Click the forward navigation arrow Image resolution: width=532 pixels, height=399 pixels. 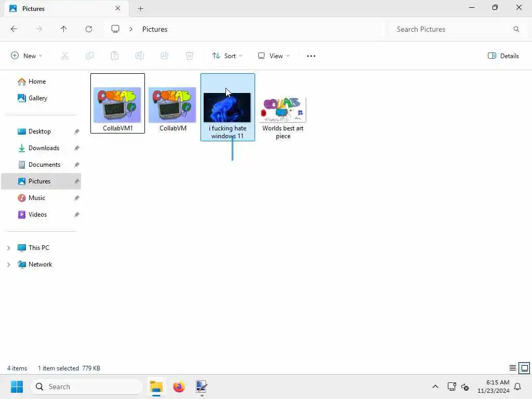[x=39, y=29]
